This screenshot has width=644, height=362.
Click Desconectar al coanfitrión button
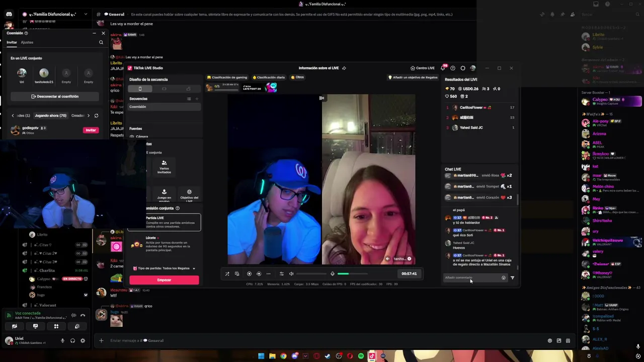click(55, 96)
